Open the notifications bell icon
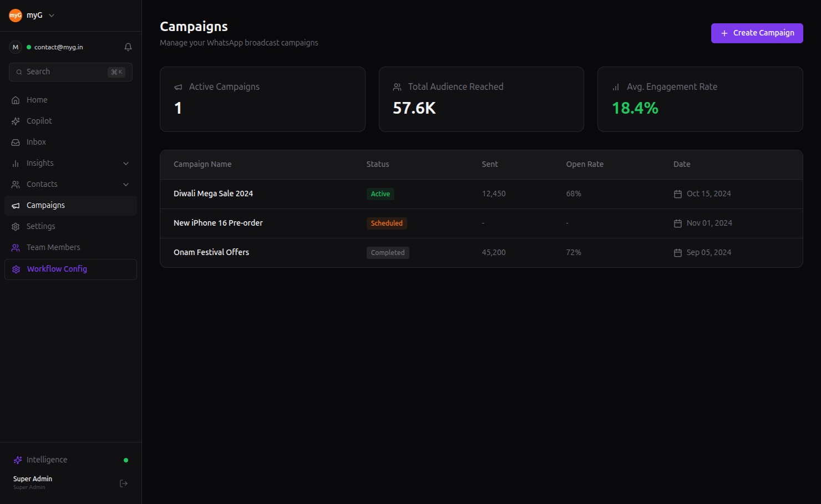Image resolution: width=821 pixels, height=504 pixels. tap(128, 47)
